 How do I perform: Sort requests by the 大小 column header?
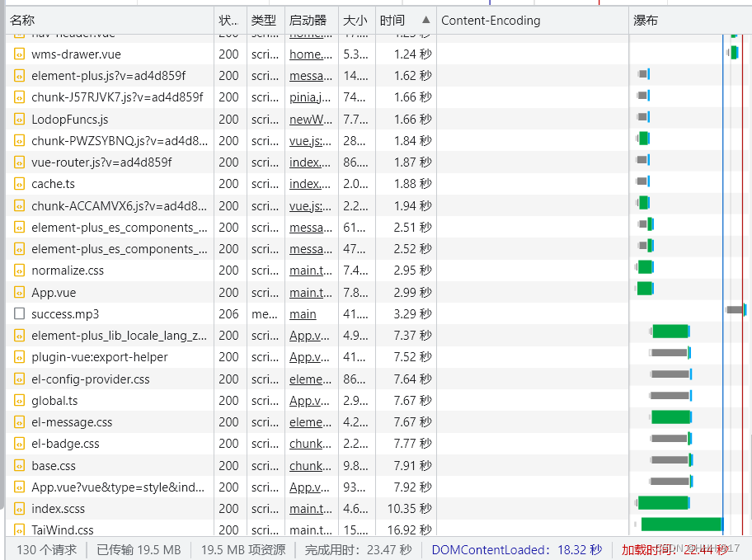355,20
